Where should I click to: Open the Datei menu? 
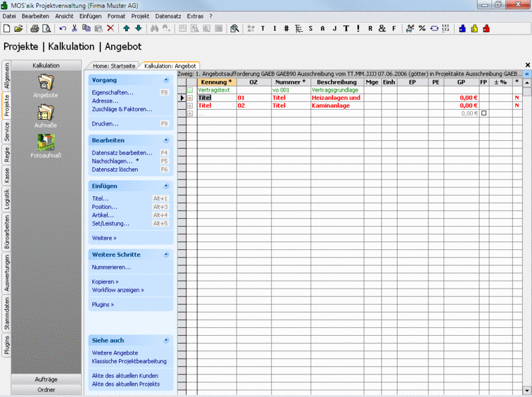[x=9, y=16]
